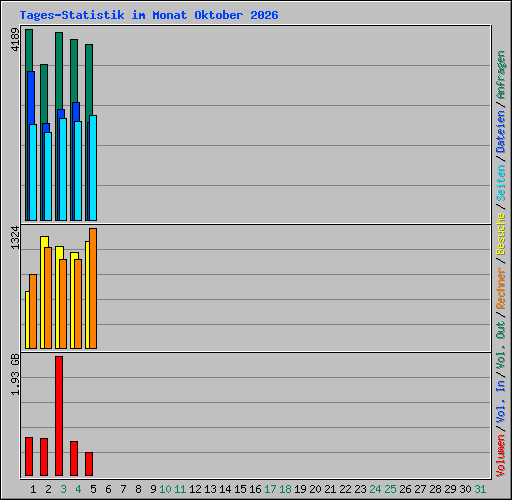
Task: Click the orange Rechner bar for day 4
Action: [78, 304]
